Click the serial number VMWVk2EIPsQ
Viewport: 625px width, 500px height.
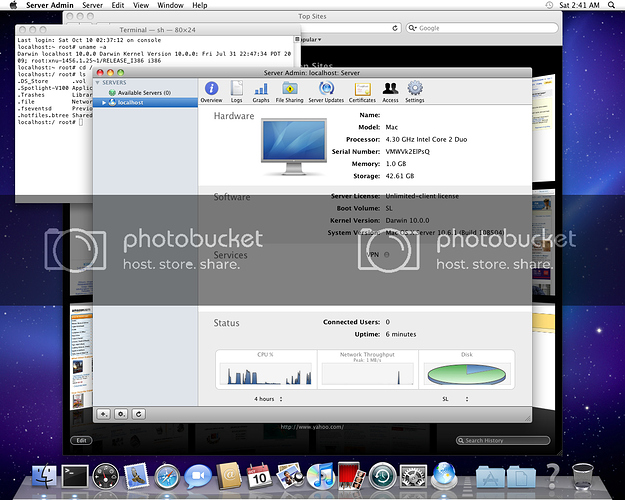[407, 152]
